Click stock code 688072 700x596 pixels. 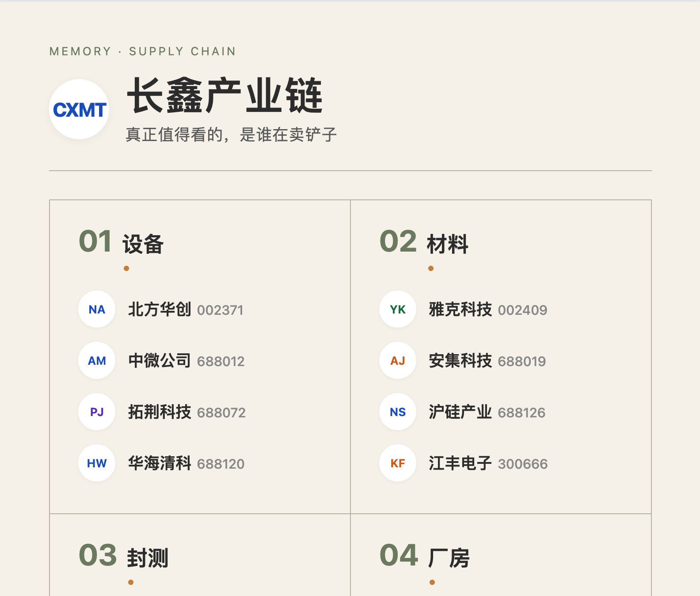(x=221, y=413)
